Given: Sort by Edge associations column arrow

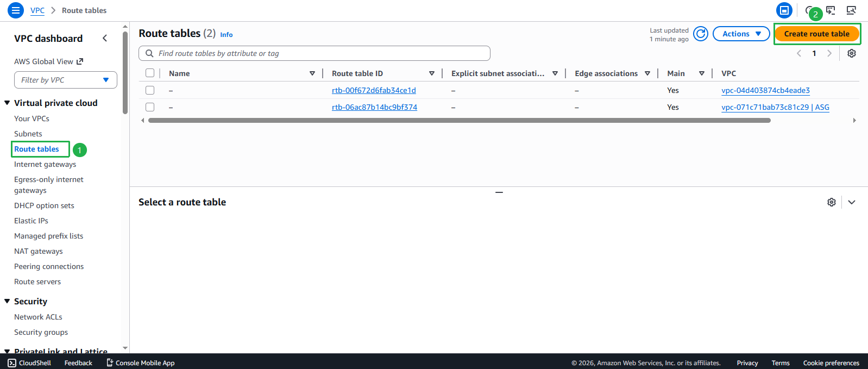Looking at the screenshot, I should (x=647, y=73).
